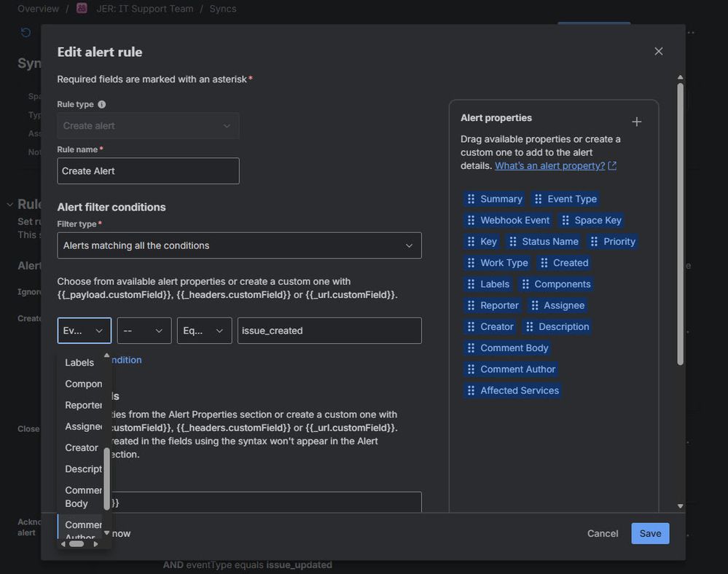Click Cancel button

[602, 534]
